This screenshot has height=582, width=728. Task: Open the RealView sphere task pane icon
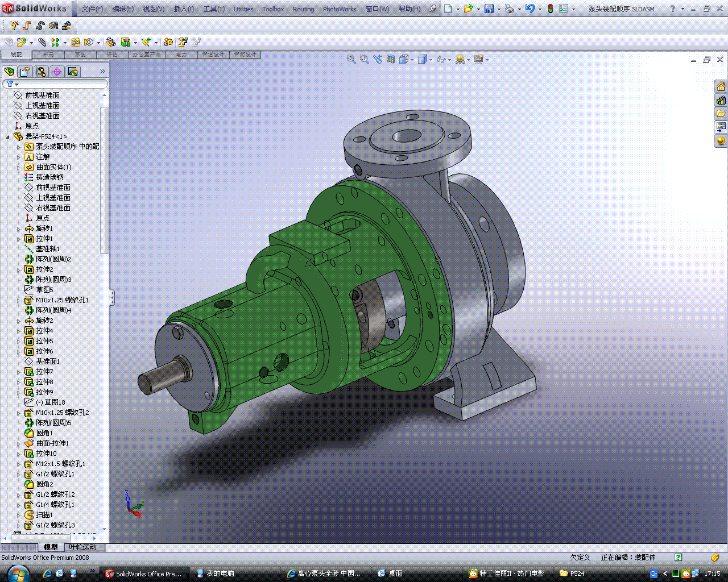click(x=721, y=140)
